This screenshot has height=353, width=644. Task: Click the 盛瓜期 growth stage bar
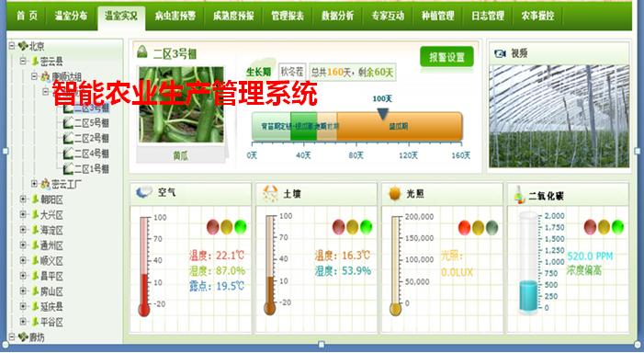[x=400, y=127]
